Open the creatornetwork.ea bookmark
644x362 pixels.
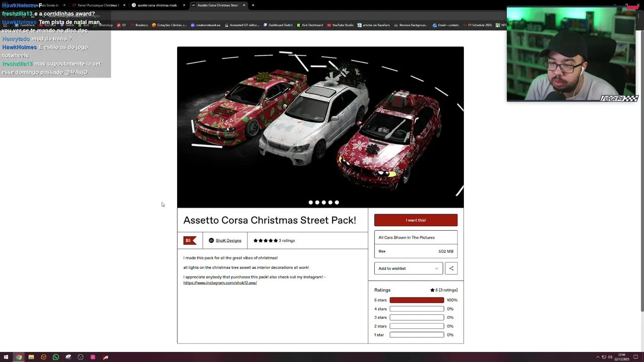point(205,25)
